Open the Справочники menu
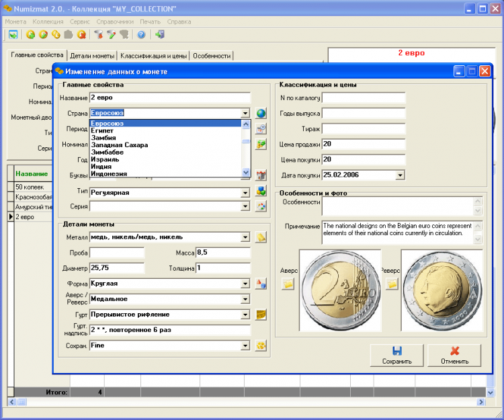The width and height of the screenshot is (504, 420). 115,22
